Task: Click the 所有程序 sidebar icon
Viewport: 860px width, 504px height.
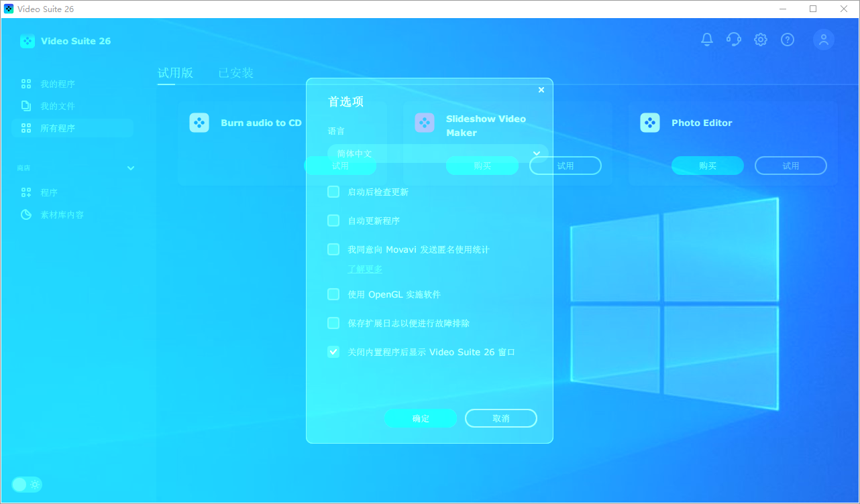Action: [x=26, y=128]
